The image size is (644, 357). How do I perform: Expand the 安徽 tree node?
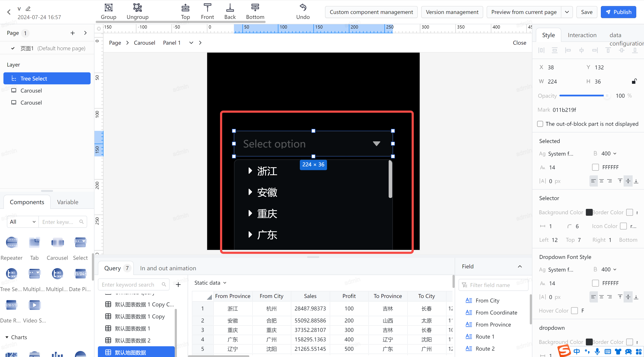[x=250, y=192]
